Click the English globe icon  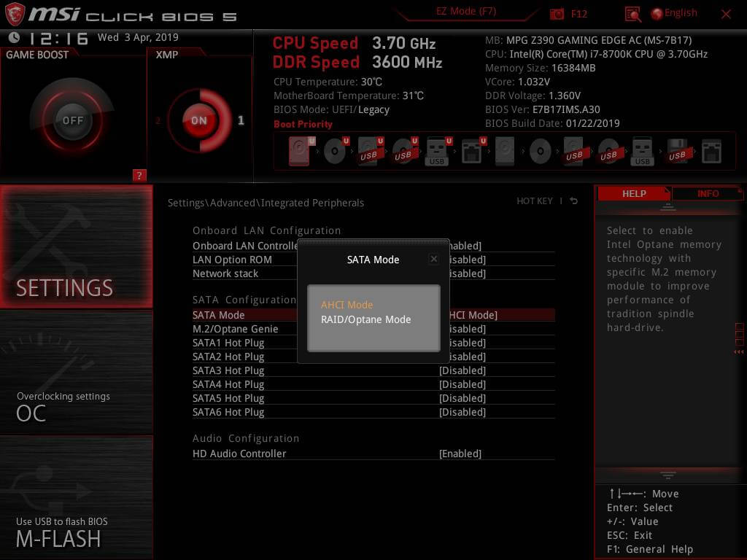[x=657, y=14]
